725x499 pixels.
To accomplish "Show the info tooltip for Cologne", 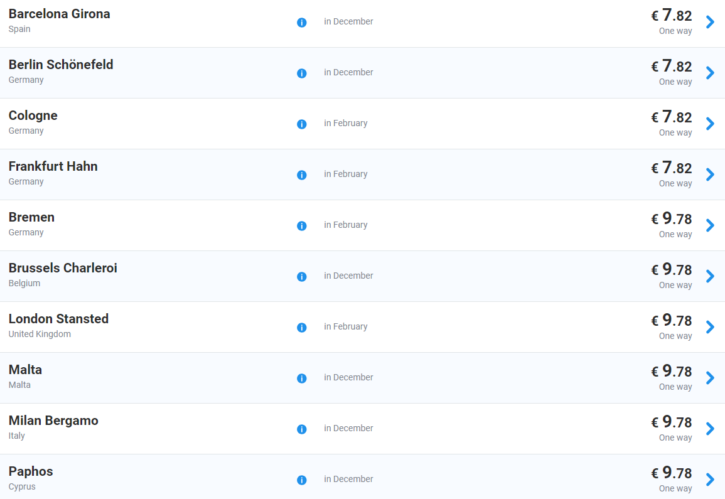I will click(301, 124).
